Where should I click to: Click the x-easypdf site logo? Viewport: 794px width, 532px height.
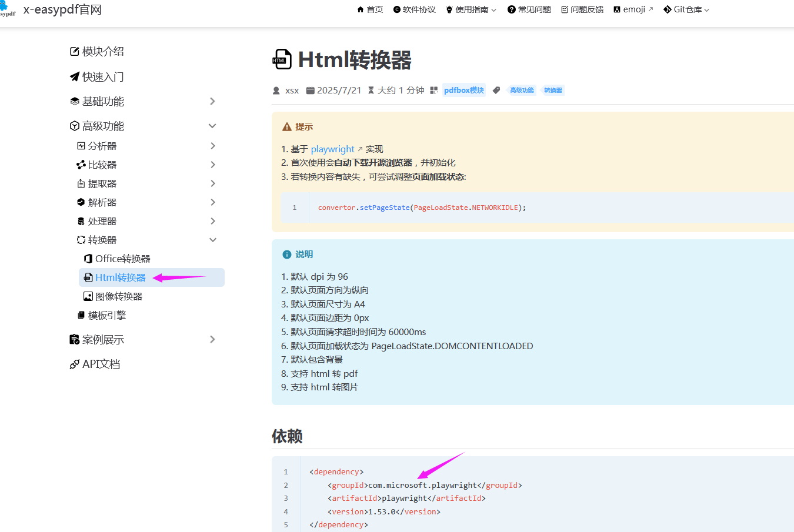[8, 9]
